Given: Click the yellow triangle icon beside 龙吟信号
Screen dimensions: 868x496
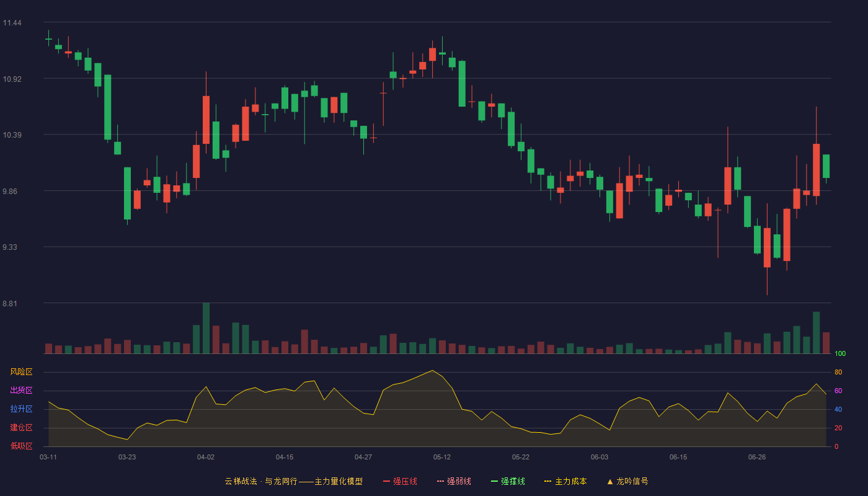Looking at the screenshot, I should [x=609, y=481].
